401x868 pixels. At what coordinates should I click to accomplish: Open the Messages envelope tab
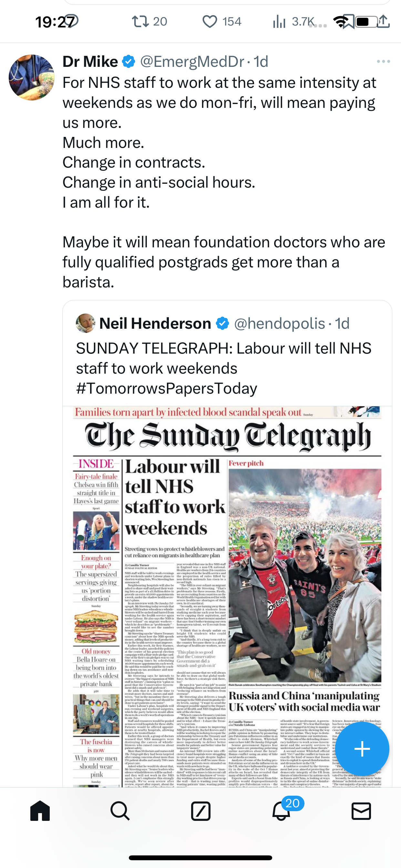point(361,811)
